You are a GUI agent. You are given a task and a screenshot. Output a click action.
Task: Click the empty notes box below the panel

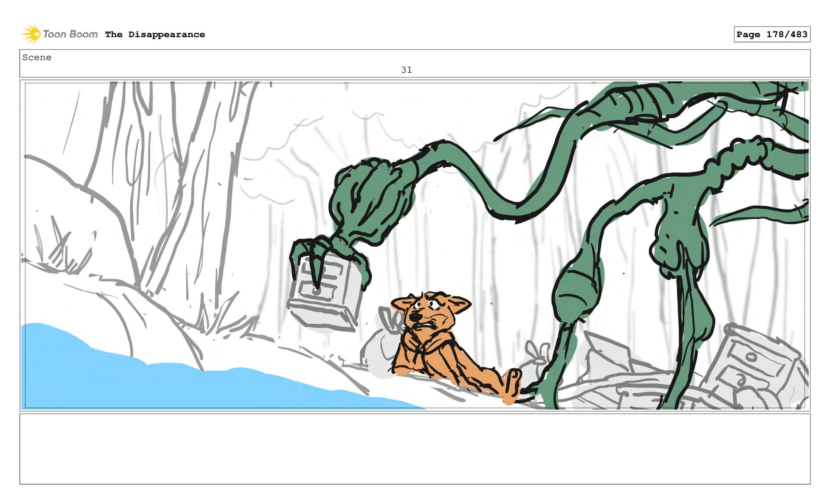(x=415, y=449)
